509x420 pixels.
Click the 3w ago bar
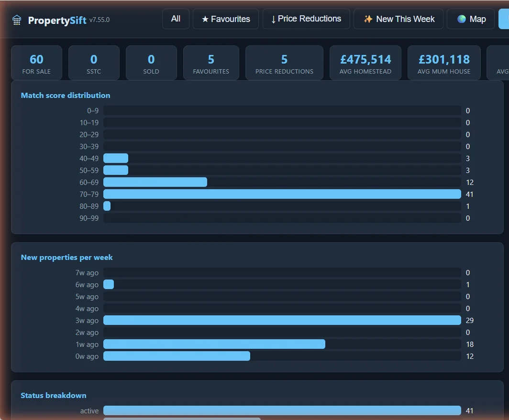[282, 320]
